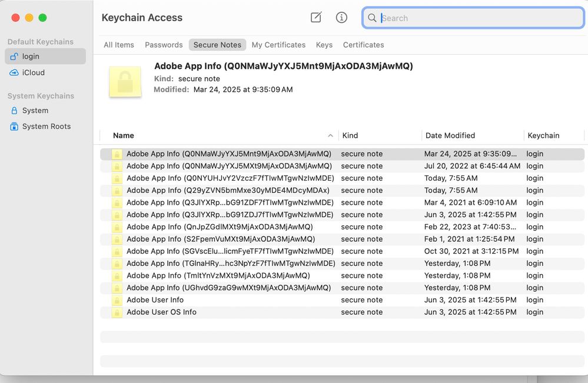Click the header Modified date Mar 24, 2025

(x=243, y=89)
